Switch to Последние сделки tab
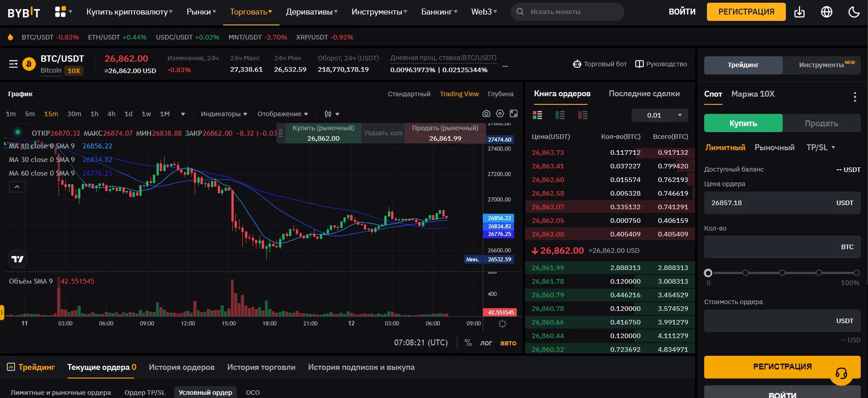 [644, 93]
